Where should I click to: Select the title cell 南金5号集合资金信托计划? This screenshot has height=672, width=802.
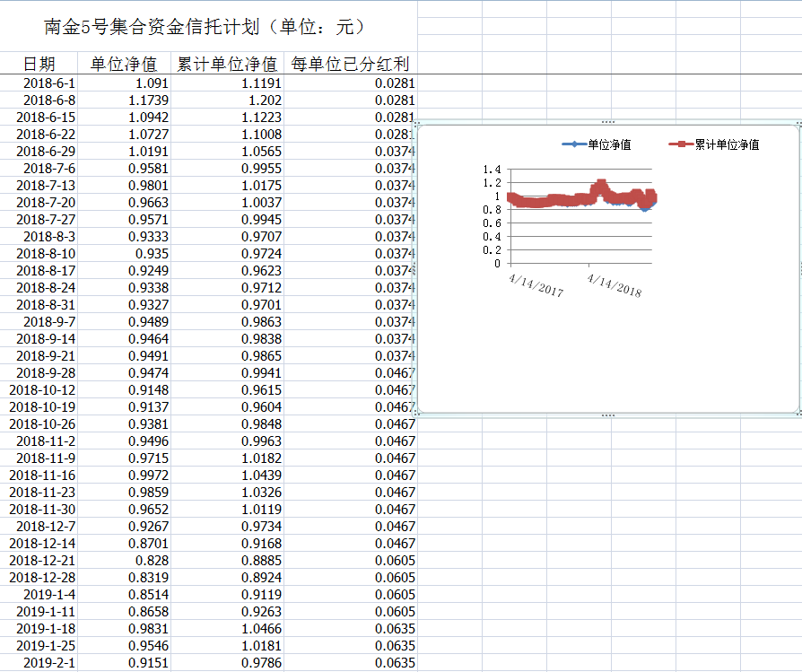(x=208, y=26)
